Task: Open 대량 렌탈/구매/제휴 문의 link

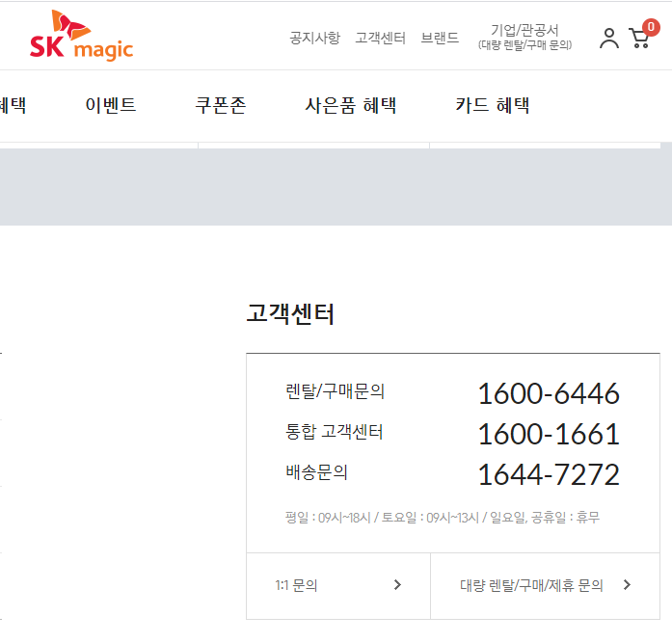Action: coord(545,585)
